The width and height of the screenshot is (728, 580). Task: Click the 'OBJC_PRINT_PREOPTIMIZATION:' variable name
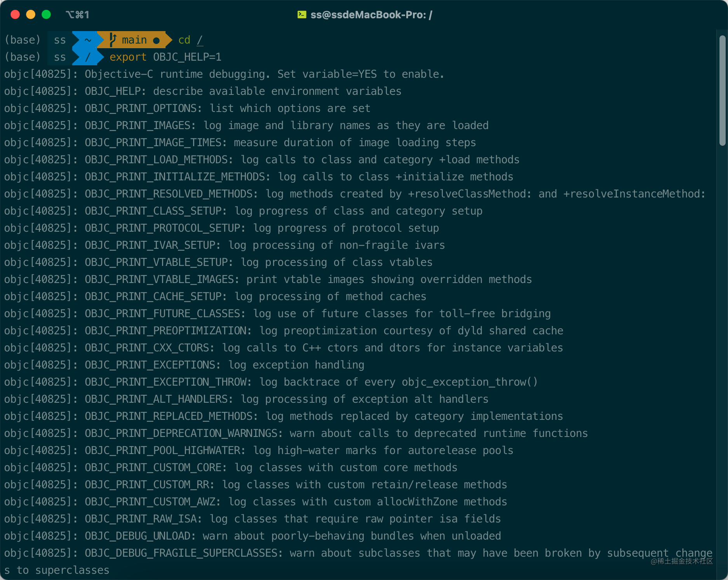coord(168,331)
